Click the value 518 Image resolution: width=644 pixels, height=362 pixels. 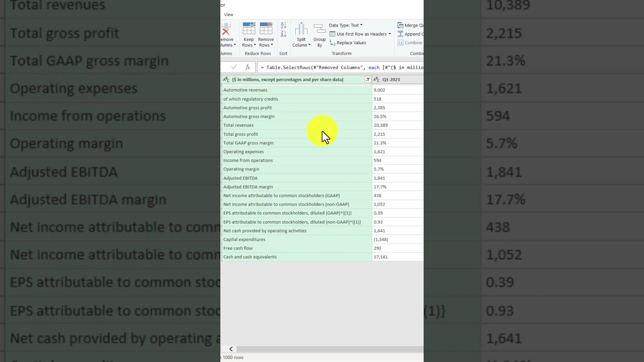click(x=377, y=99)
